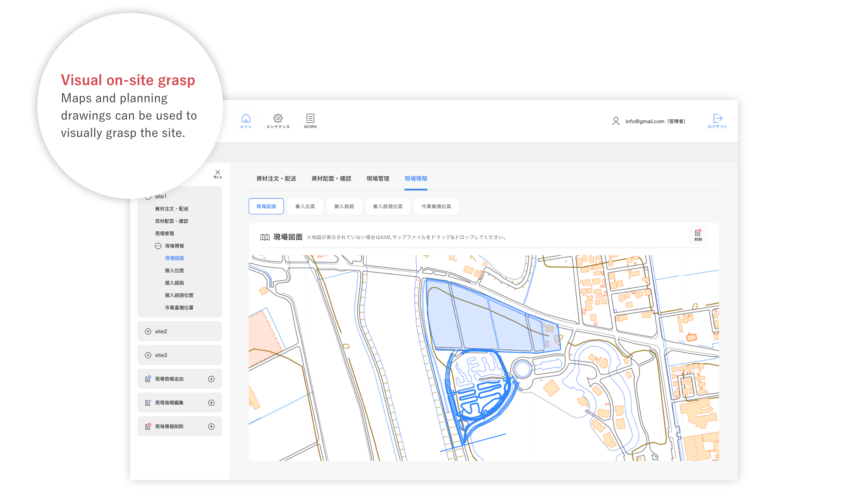Switch to the 現場管理 tab
The height and width of the screenshot is (493, 868).
pyautogui.click(x=378, y=179)
